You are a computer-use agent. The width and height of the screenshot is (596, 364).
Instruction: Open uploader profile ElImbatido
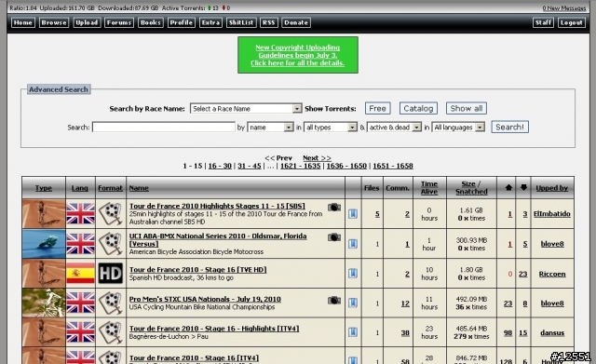click(552, 214)
